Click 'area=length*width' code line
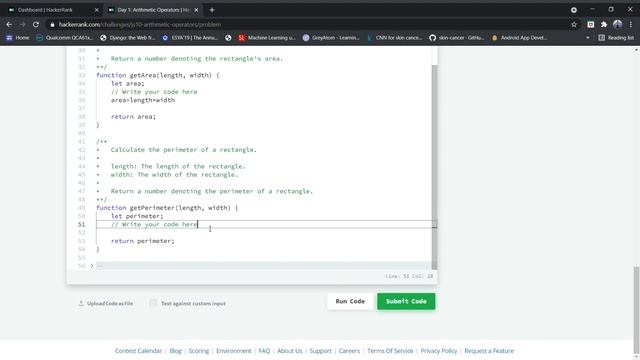 tap(143, 100)
